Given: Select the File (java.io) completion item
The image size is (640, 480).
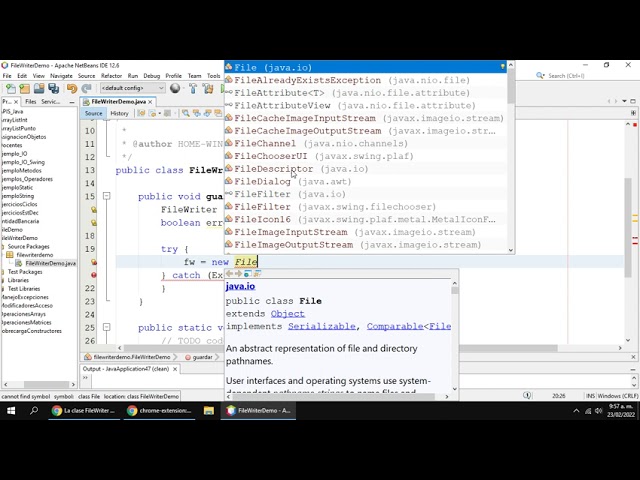Looking at the screenshot, I should 366,67.
